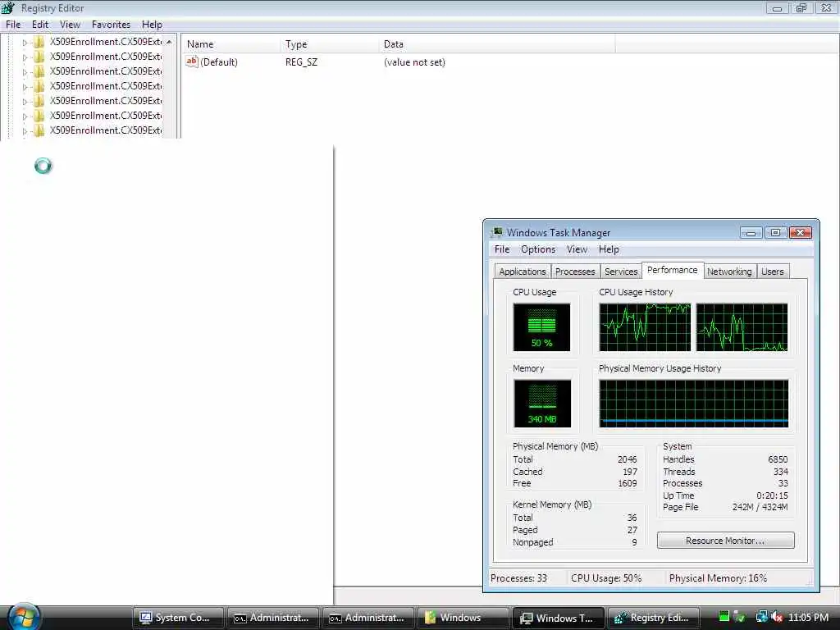Click the (value not set) data cell
Screen dimensions: 840x630
coord(414,62)
